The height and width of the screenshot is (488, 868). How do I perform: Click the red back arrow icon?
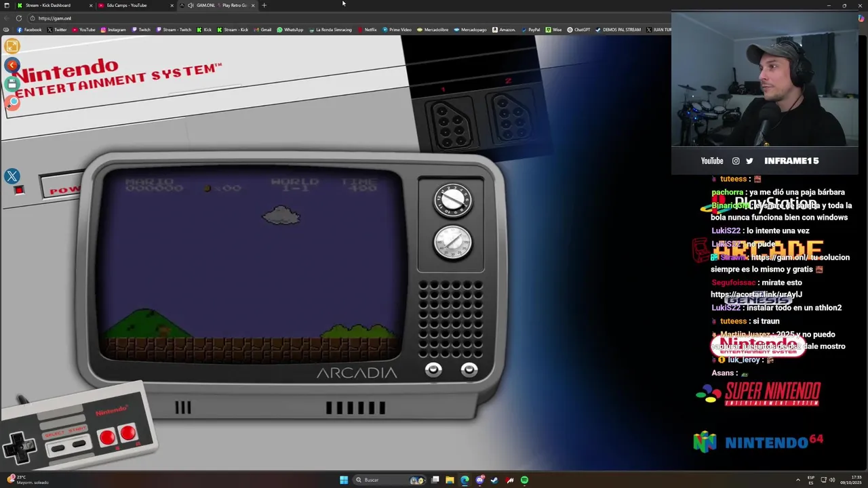pyautogui.click(x=12, y=65)
